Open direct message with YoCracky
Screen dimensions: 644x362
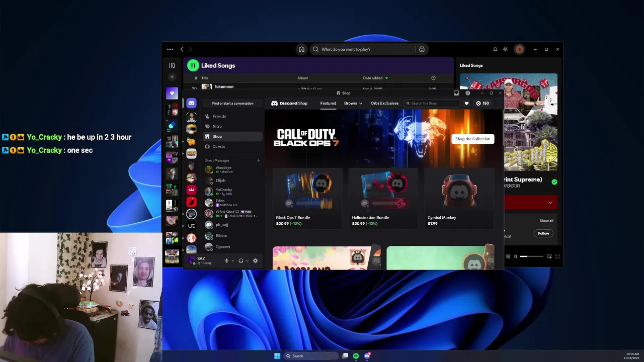click(233, 191)
